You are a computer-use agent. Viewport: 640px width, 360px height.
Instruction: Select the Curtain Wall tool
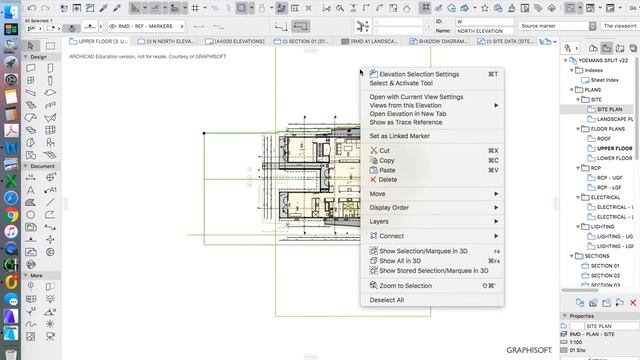50,130
